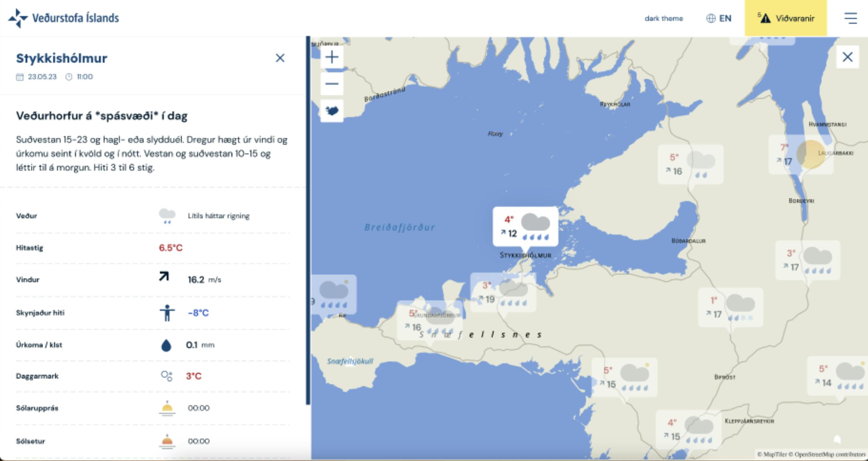Select the partly cut marker at the map's left edge

tap(333, 294)
